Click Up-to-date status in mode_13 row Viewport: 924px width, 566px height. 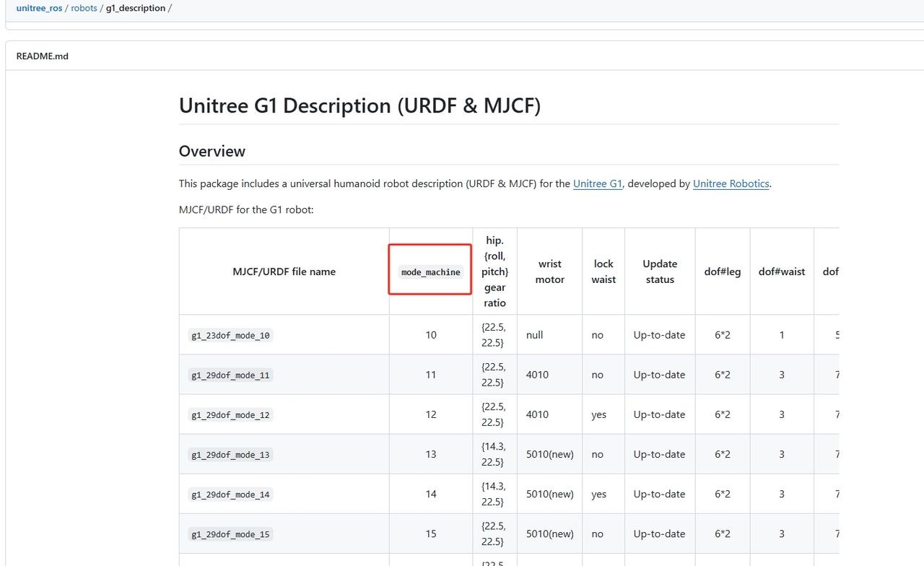coord(660,454)
